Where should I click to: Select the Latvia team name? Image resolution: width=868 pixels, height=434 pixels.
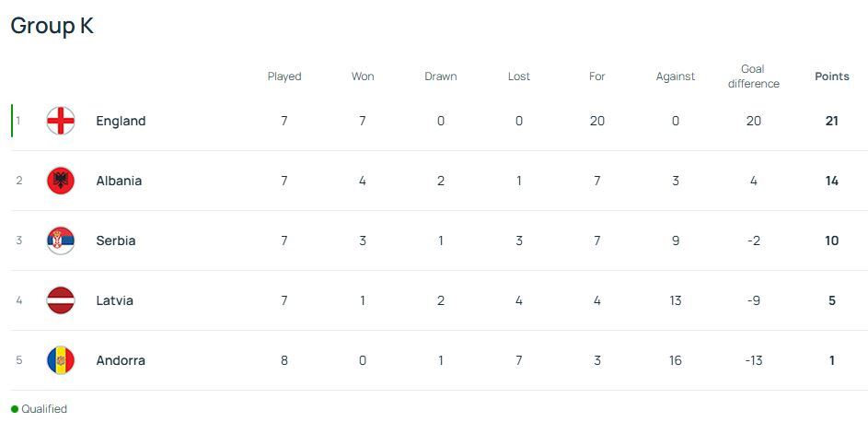pyautogui.click(x=114, y=300)
